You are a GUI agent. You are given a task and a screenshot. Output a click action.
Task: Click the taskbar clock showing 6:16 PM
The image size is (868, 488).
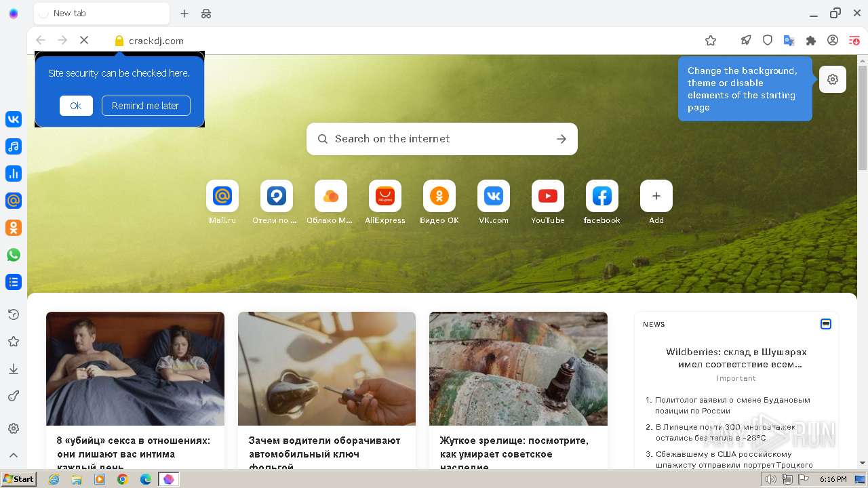coord(833,479)
